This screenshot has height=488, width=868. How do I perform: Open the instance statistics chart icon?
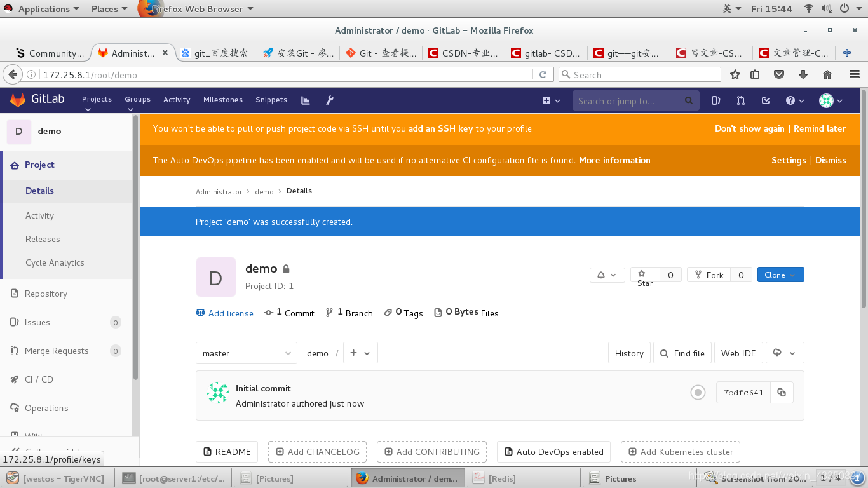(306, 100)
